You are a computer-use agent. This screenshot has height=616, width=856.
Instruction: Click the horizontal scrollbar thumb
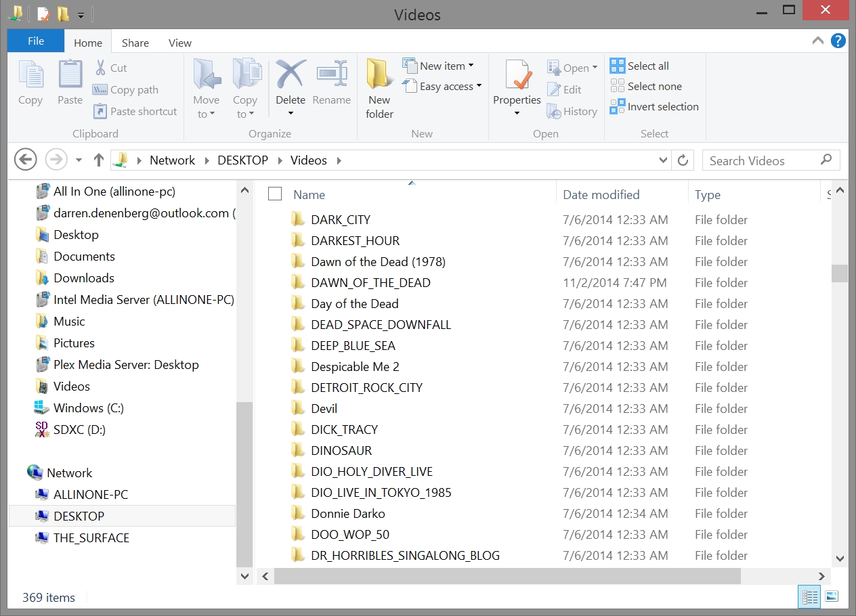tap(508, 576)
